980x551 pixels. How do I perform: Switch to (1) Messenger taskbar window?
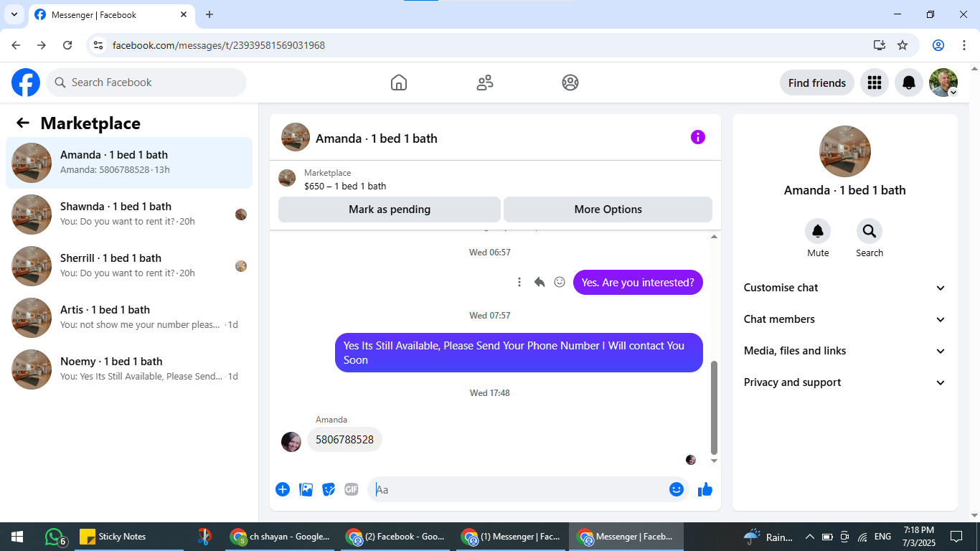click(x=512, y=537)
